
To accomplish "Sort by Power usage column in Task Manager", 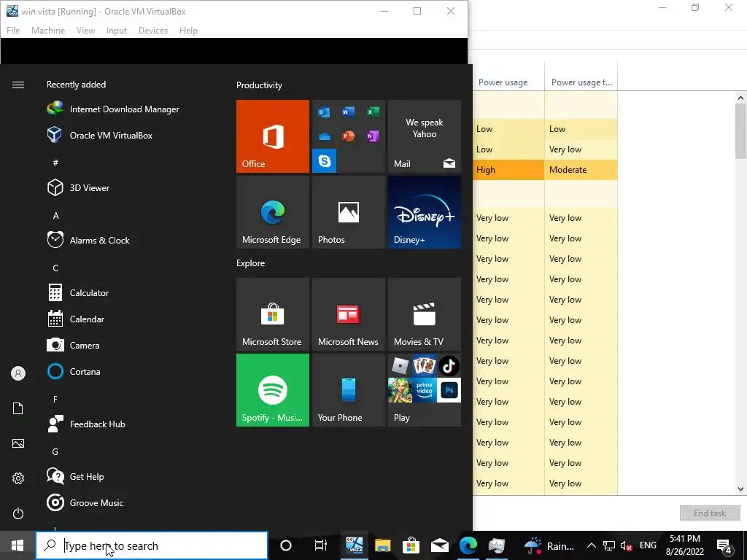I will [x=508, y=82].
